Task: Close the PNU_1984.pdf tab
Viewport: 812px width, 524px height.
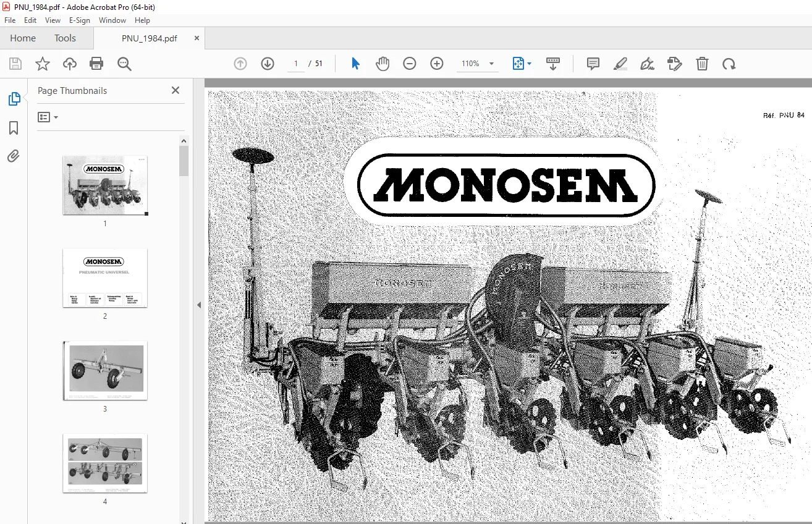Action: [197, 38]
